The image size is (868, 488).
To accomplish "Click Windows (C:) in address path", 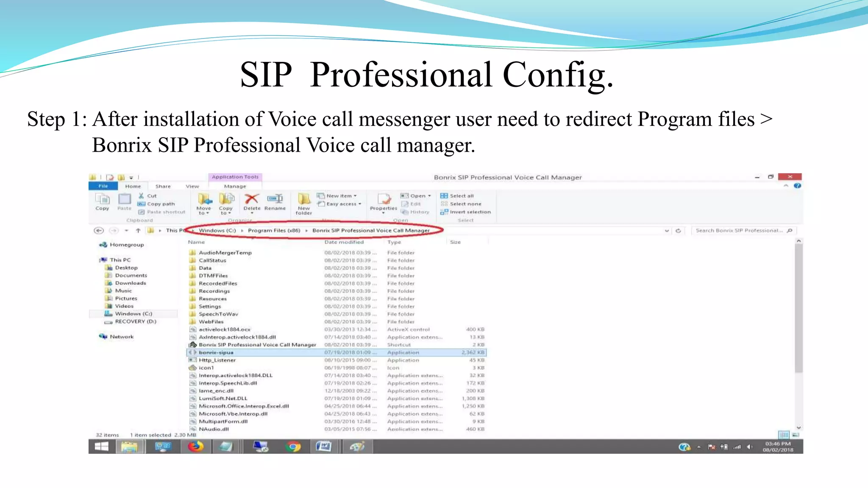I will pyautogui.click(x=217, y=230).
